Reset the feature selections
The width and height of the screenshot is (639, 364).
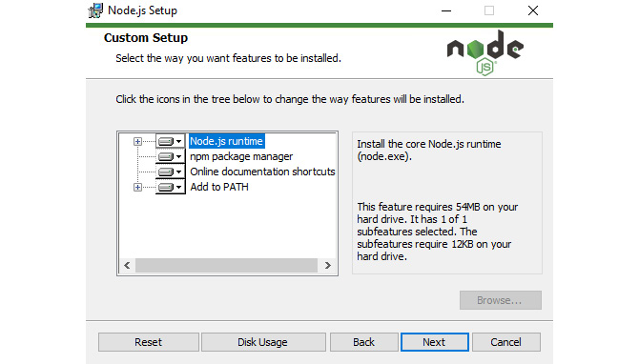(149, 342)
